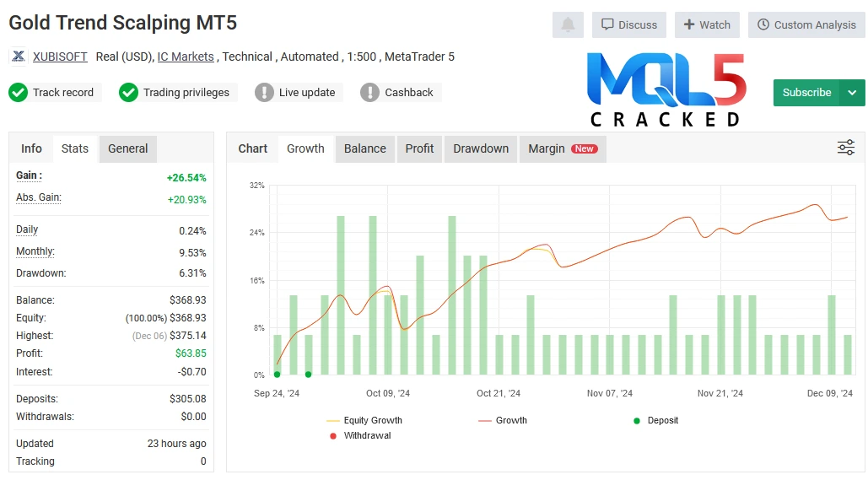This screenshot has height=480, width=868.
Task: Expand the Subscribe dropdown arrow
Action: coord(853,93)
